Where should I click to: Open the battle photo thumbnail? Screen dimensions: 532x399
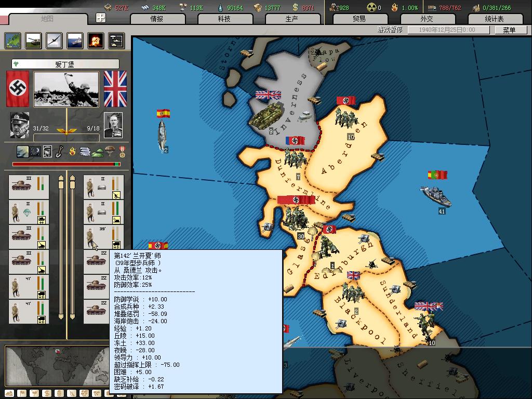click(66, 89)
